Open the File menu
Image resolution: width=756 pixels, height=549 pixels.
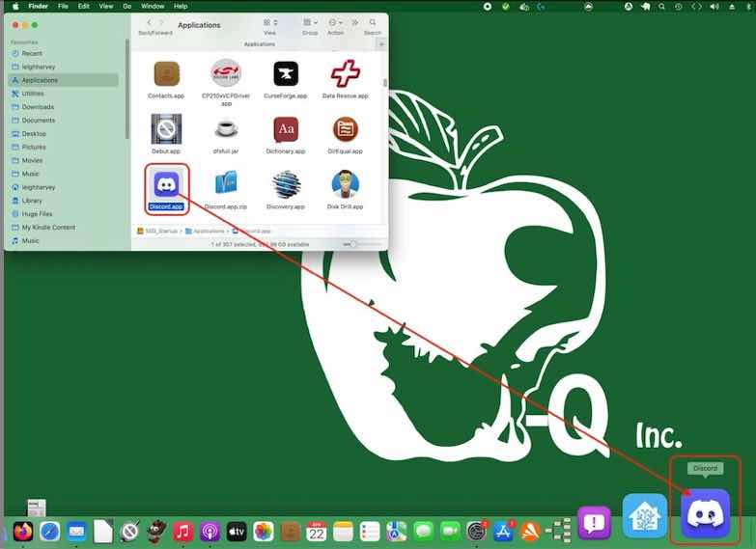coord(63,6)
